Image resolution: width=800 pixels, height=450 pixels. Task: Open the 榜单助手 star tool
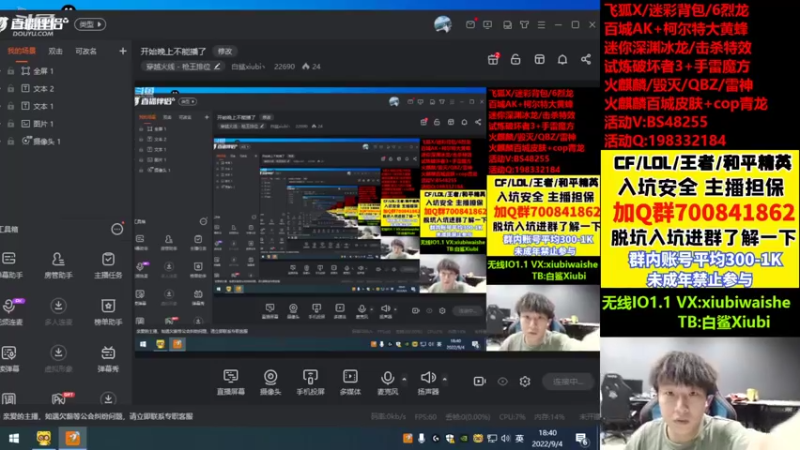click(108, 311)
